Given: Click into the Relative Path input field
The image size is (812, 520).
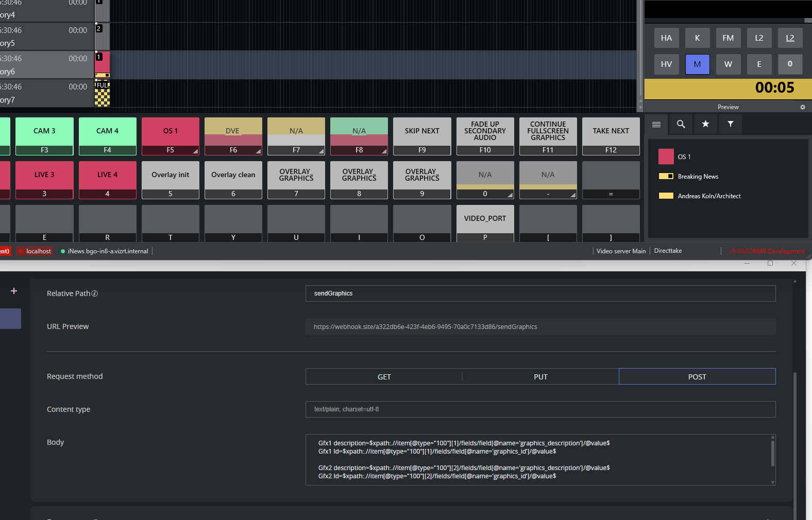Looking at the screenshot, I should [x=540, y=293].
